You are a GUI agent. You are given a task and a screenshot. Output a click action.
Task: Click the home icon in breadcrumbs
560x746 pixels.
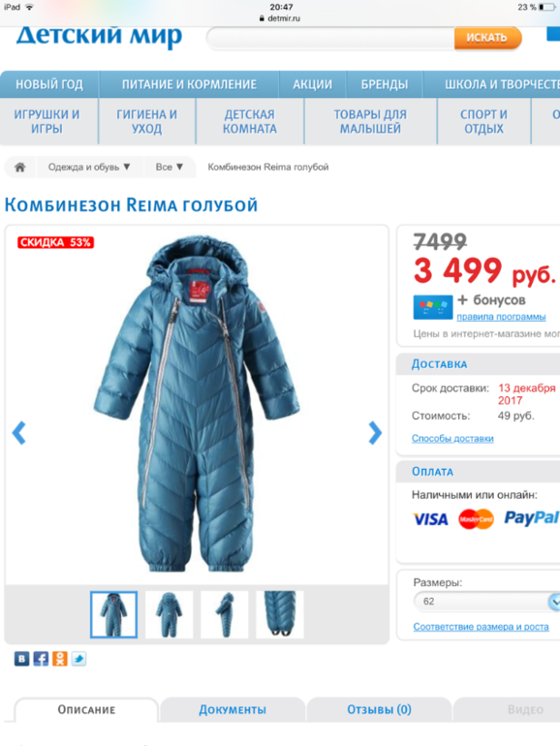tap(20, 167)
